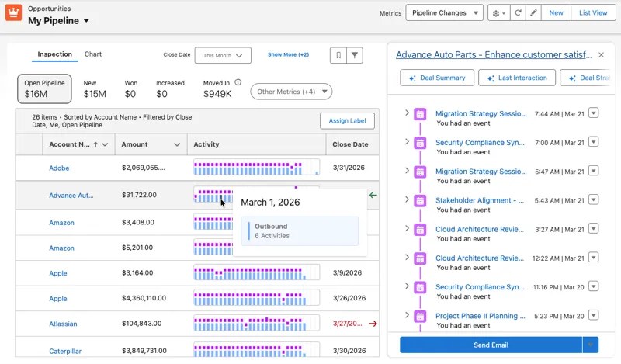Select the New $15M metric

(x=94, y=88)
